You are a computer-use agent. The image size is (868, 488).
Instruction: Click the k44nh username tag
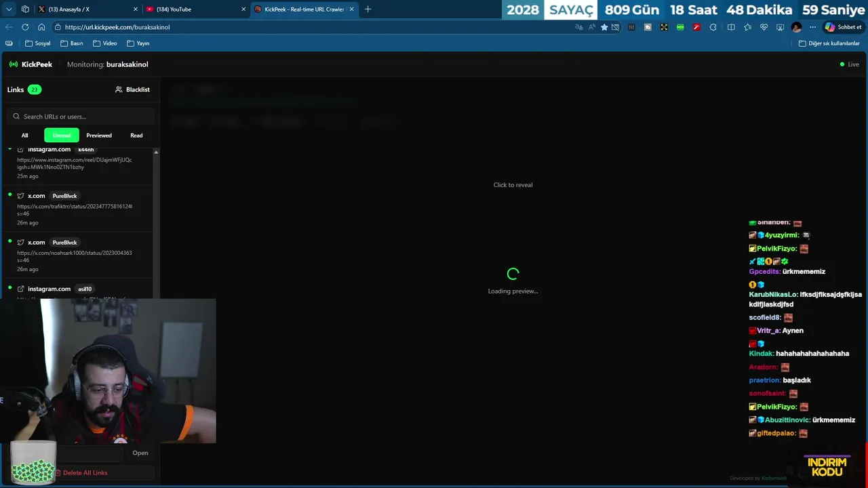pyautogui.click(x=86, y=149)
